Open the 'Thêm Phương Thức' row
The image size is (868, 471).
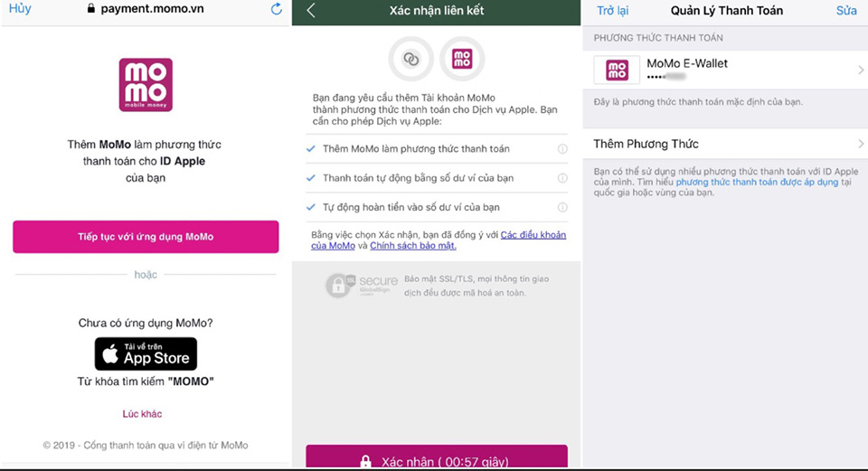[725, 144]
